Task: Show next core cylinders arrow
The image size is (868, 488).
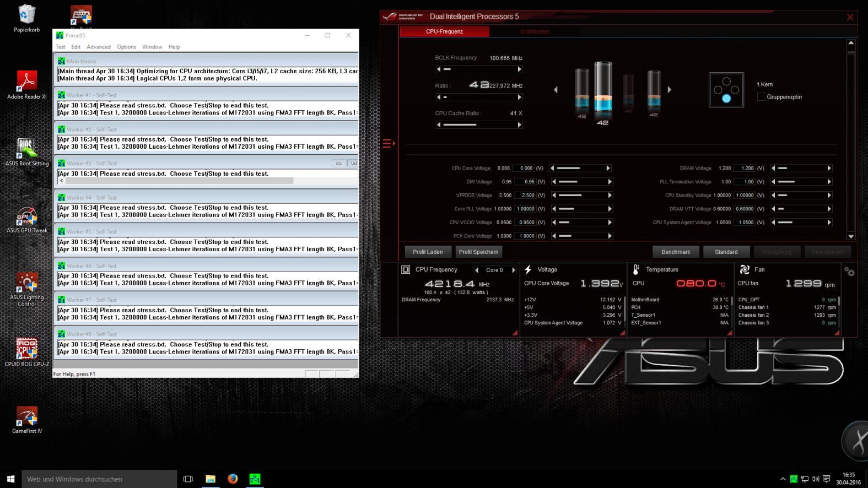Action: pyautogui.click(x=669, y=89)
